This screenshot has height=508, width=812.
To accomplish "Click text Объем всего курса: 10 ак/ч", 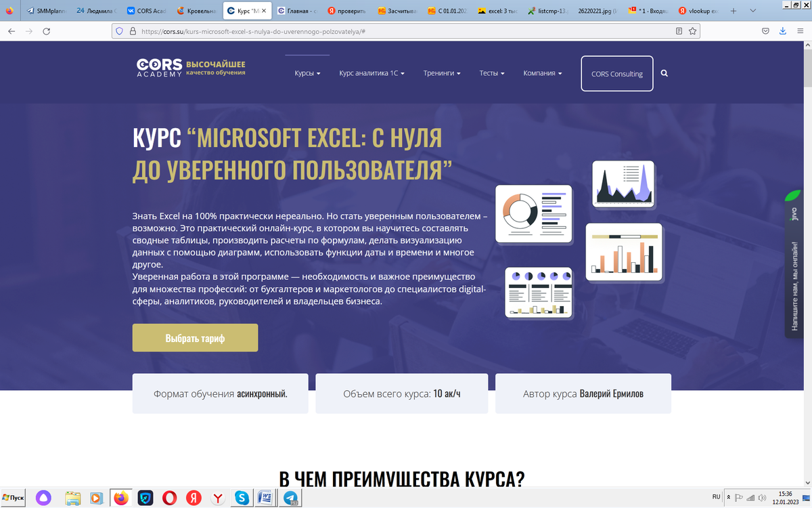I will pos(402,394).
